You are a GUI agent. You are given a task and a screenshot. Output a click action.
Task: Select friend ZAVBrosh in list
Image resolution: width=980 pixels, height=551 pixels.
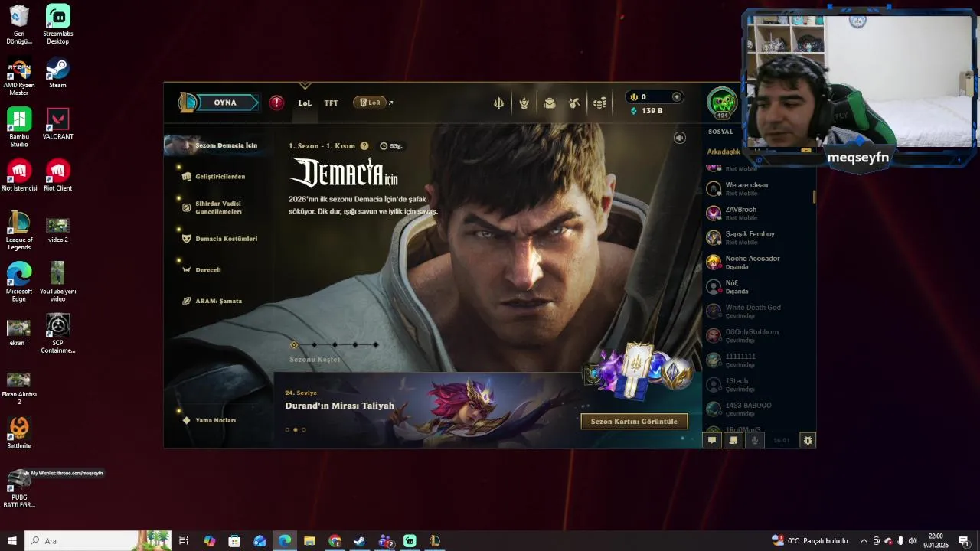coord(757,213)
